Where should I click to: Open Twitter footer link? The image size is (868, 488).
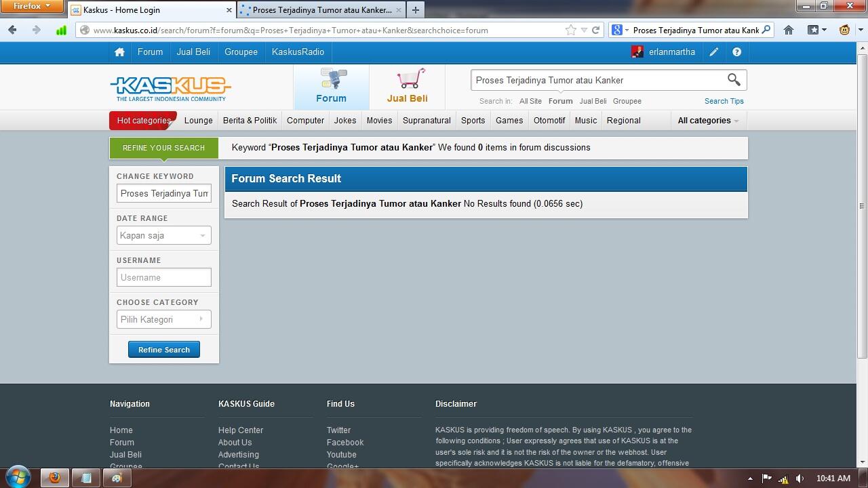click(338, 430)
